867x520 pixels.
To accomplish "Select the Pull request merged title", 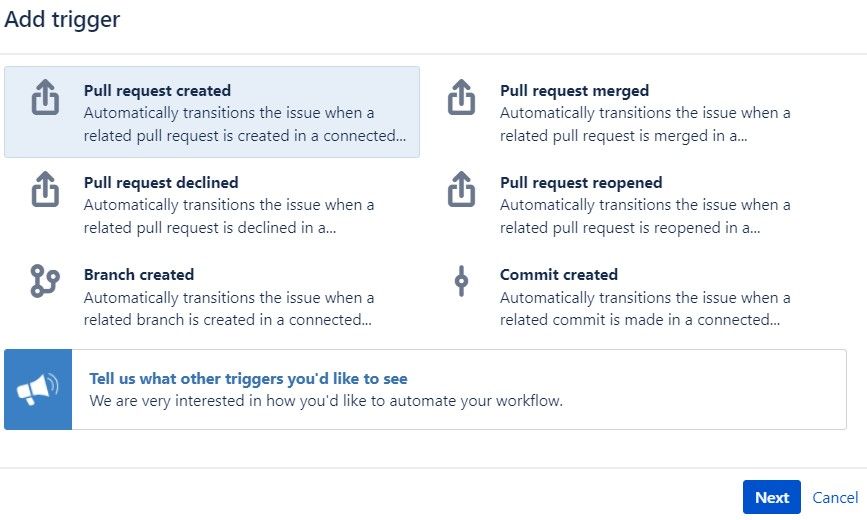I will coord(574,91).
